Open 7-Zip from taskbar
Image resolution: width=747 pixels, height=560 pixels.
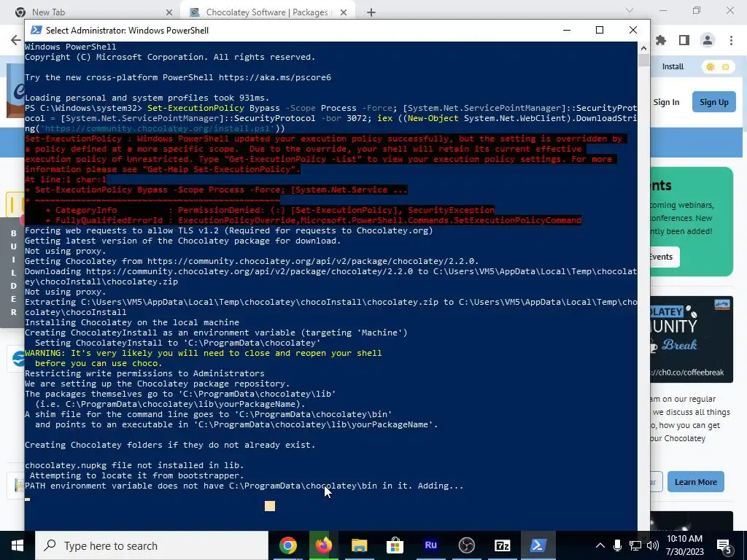point(502,545)
